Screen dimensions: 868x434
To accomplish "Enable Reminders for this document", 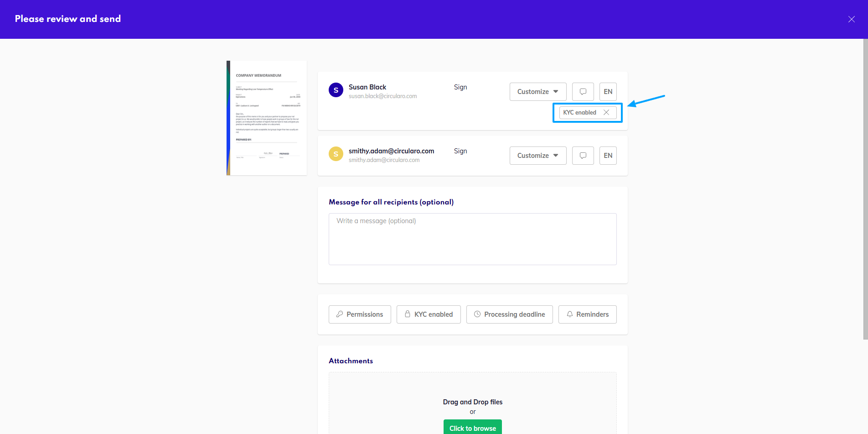I will [x=587, y=314].
